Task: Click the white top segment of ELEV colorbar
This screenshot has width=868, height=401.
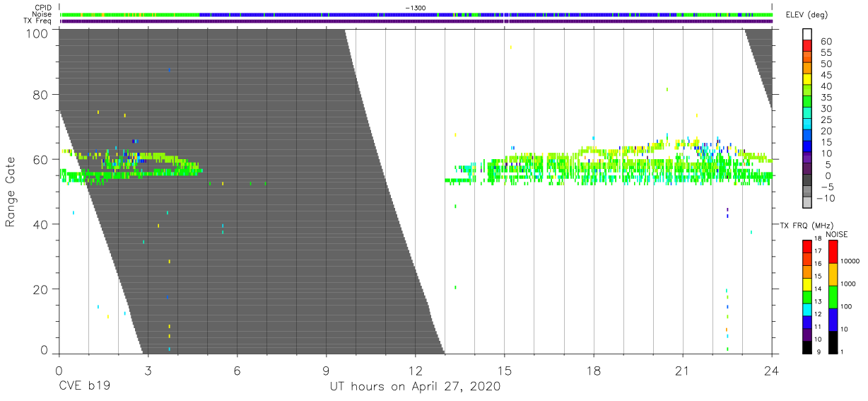Action: [x=807, y=35]
